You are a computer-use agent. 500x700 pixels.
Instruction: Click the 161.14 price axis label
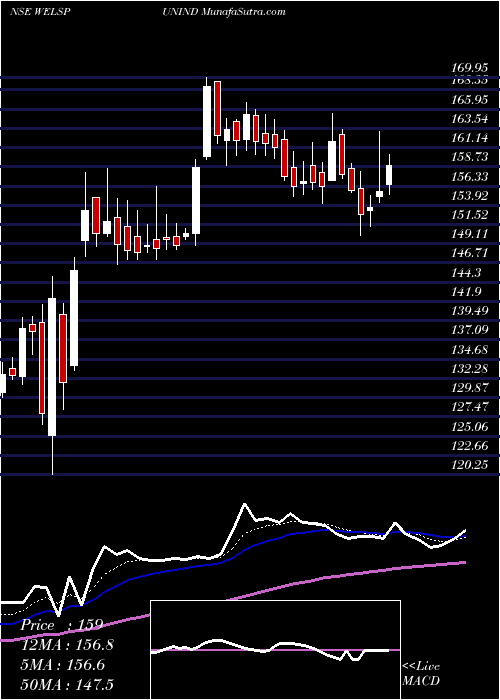coord(469,138)
